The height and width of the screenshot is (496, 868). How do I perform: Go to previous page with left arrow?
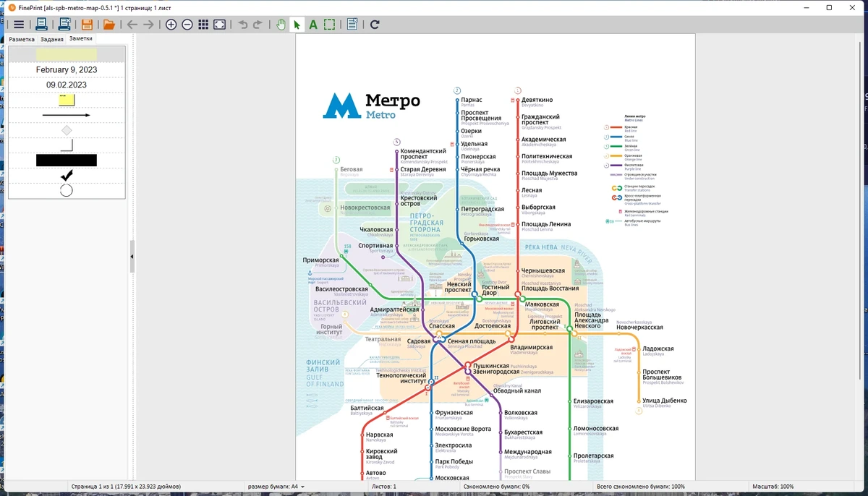click(x=132, y=25)
